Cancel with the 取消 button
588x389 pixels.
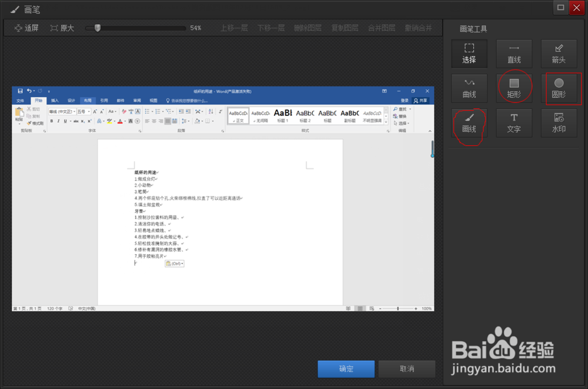click(407, 369)
